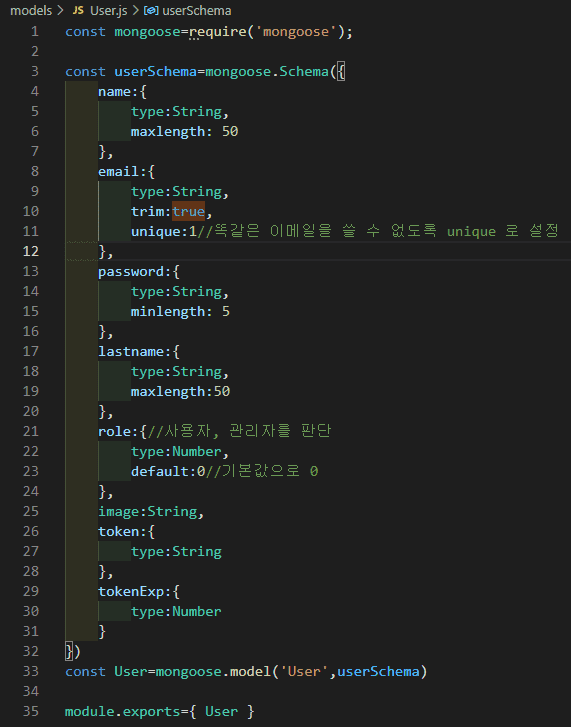Click userSchema argument in mongoose.model call
571x727 pixels.
[x=378, y=671]
